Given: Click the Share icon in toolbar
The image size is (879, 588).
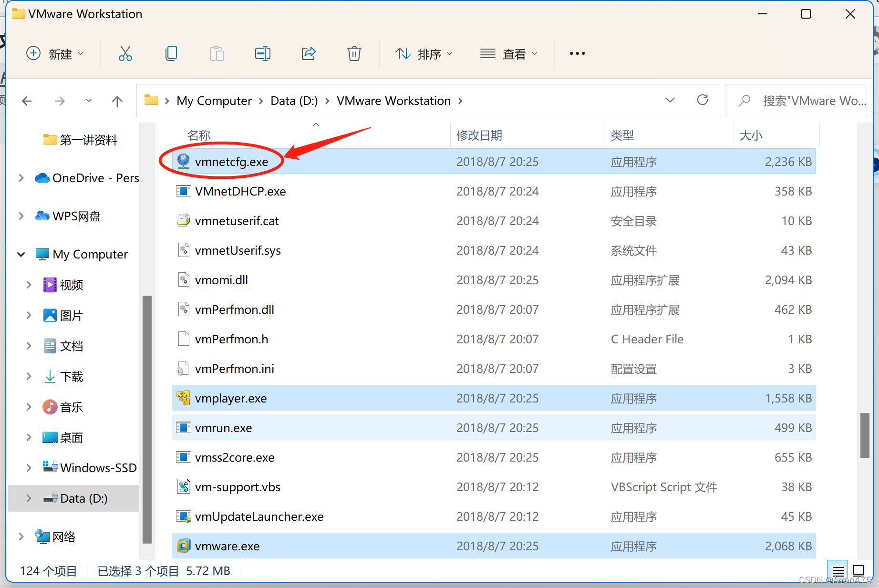Looking at the screenshot, I should (309, 53).
